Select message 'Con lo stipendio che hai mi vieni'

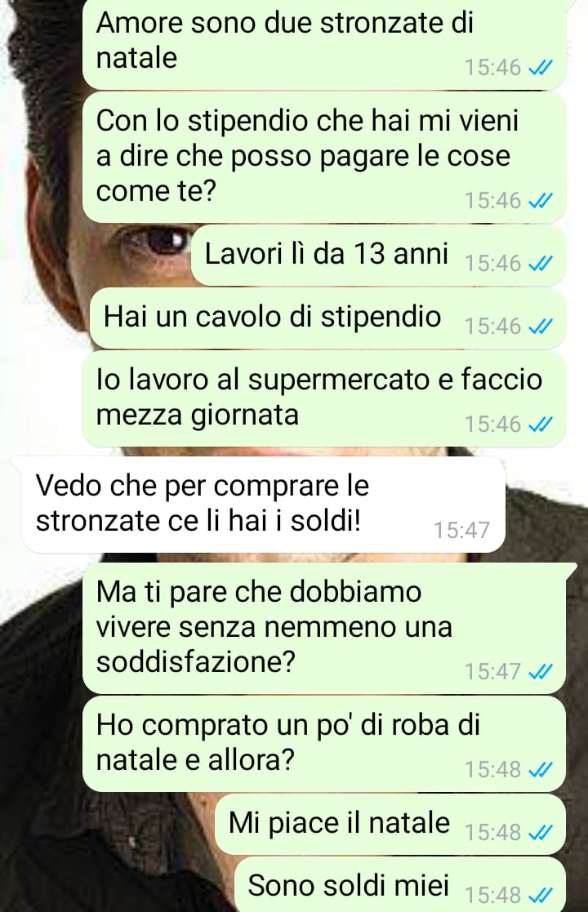[x=324, y=157]
